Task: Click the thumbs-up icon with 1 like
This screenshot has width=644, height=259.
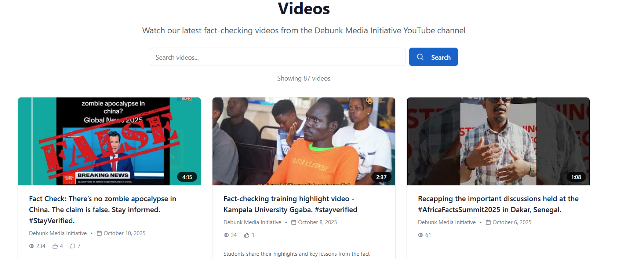Action: (x=247, y=235)
